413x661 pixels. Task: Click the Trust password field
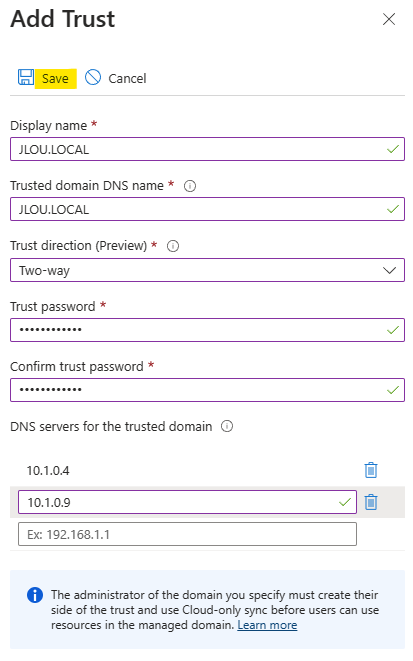[207, 330]
